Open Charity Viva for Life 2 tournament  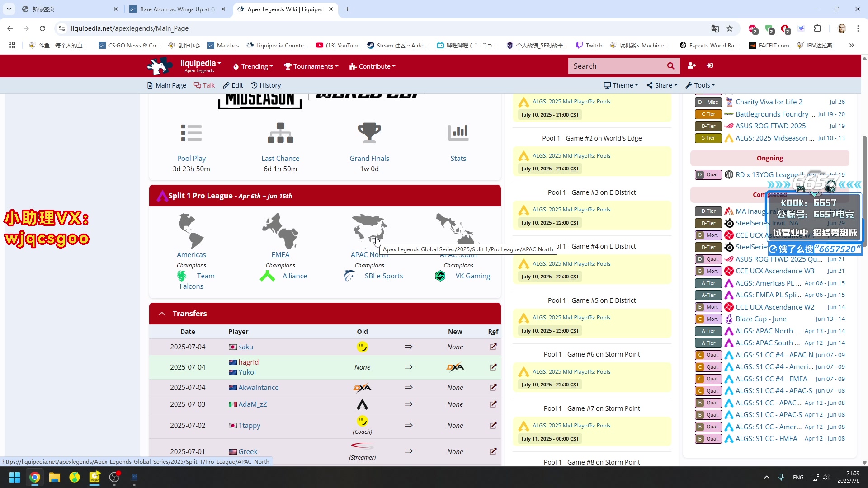pos(769,102)
